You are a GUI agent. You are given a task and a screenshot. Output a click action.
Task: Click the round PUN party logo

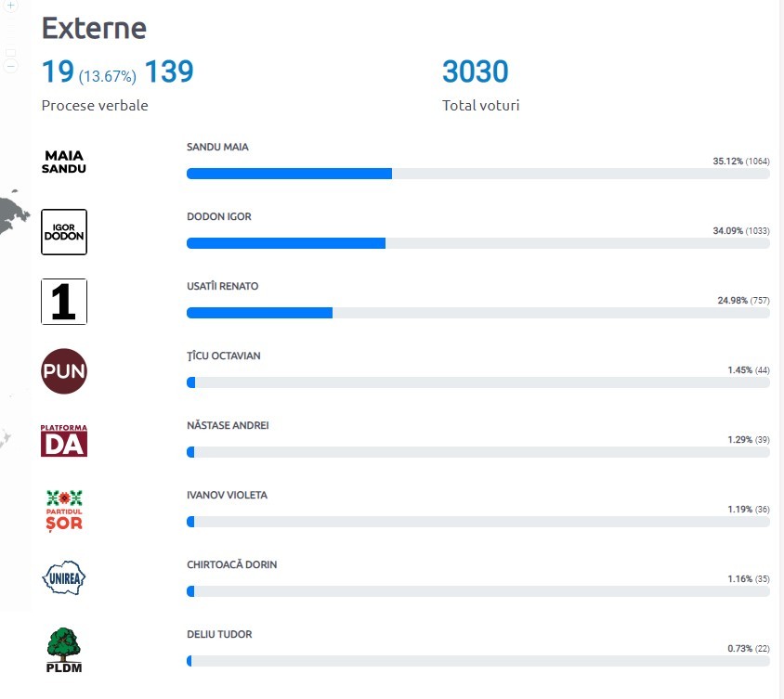[x=64, y=371]
